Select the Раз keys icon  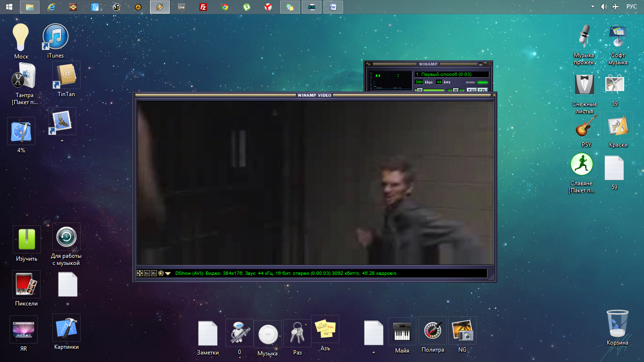(297, 337)
